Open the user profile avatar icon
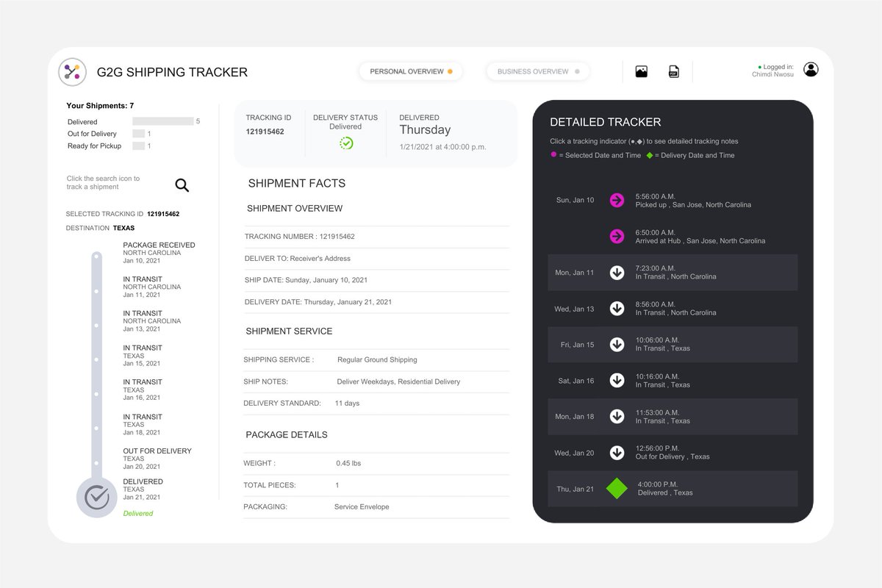 click(811, 70)
